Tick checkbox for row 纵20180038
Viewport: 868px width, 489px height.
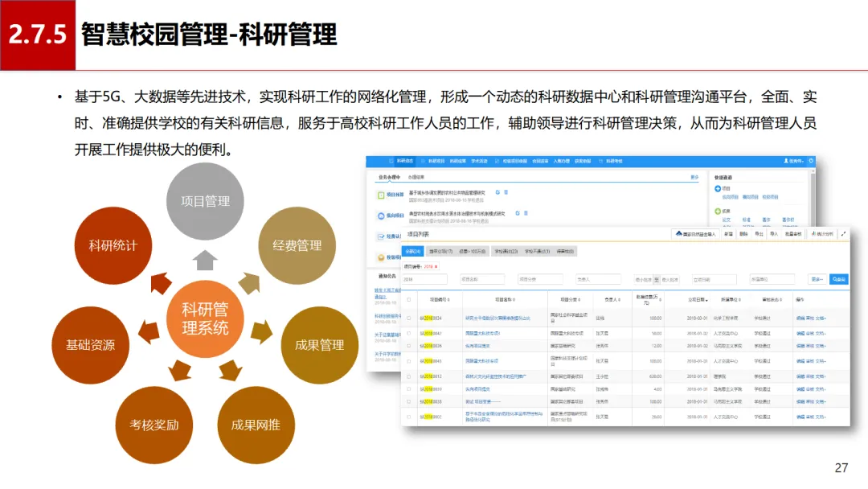pos(409,401)
